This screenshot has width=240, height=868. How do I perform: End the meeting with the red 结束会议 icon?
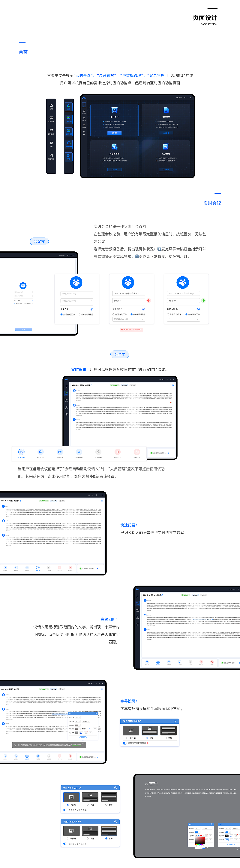[x=137, y=452]
